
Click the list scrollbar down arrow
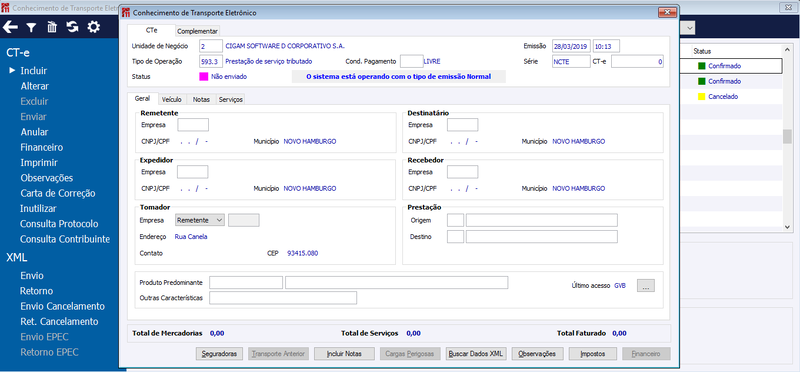(787, 227)
